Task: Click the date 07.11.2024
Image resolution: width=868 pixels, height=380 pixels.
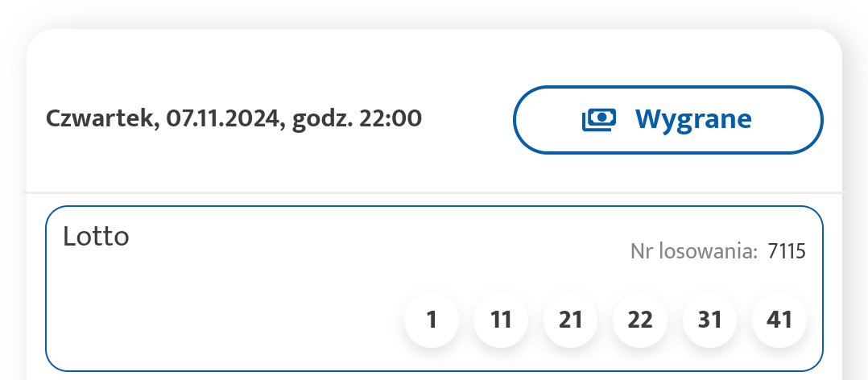Action: coord(221,118)
